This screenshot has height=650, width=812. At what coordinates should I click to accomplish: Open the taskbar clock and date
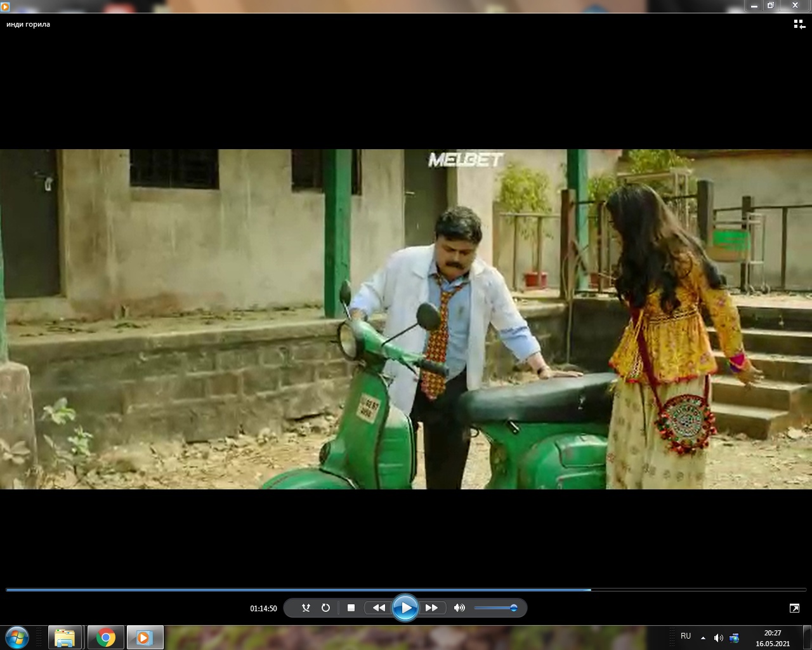(x=772, y=638)
